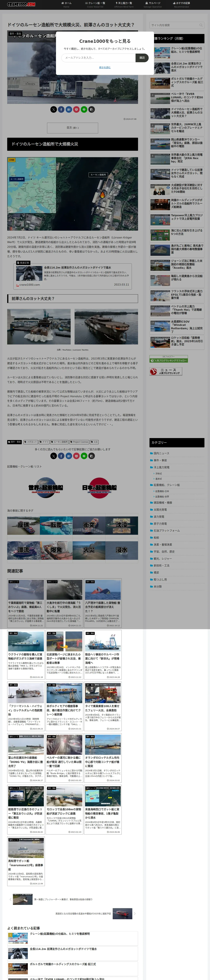This screenshot has height=980, width=210.
Task: Share on X below the article tags
Action: click(53, 456)
